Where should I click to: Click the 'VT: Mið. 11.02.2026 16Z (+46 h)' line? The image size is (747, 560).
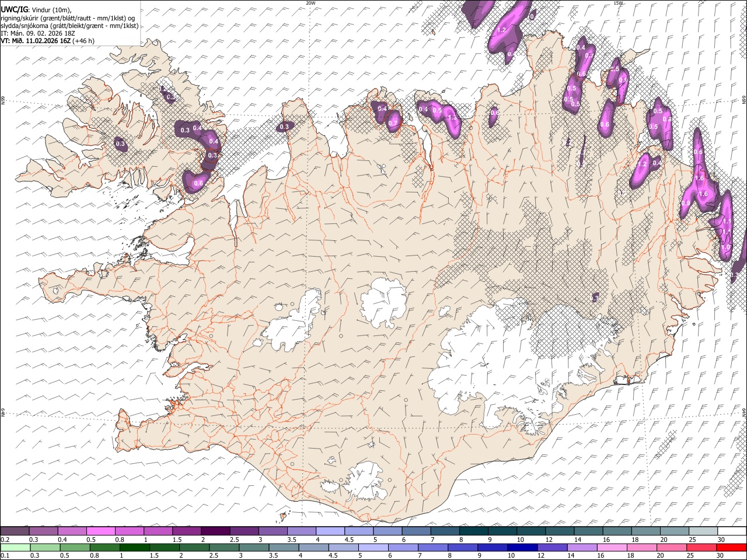(47, 41)
